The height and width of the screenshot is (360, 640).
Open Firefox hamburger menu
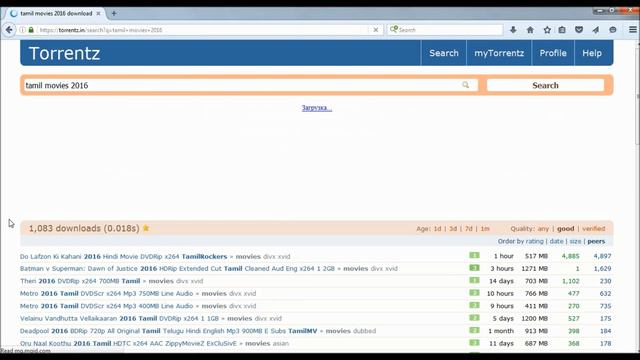(x=633, y=30)
